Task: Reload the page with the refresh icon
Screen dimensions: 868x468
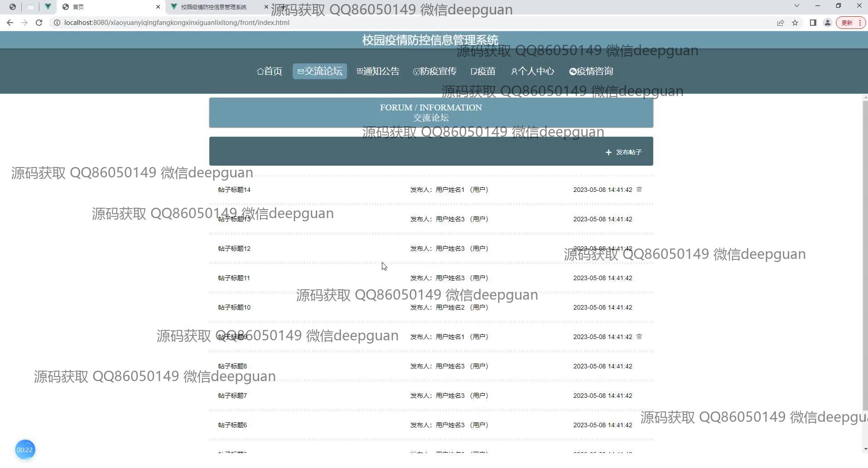Action: pyautogui.click(x=39, y=23)
